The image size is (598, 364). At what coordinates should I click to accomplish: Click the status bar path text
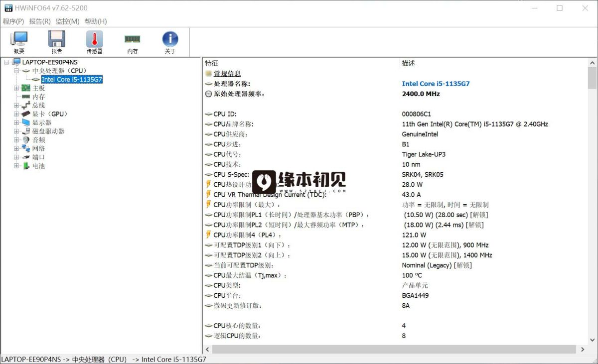[x=104, y=359]
